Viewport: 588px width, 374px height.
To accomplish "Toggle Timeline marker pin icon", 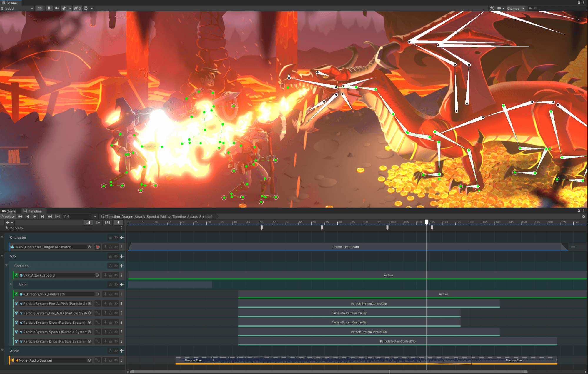I will click(119, 222).
